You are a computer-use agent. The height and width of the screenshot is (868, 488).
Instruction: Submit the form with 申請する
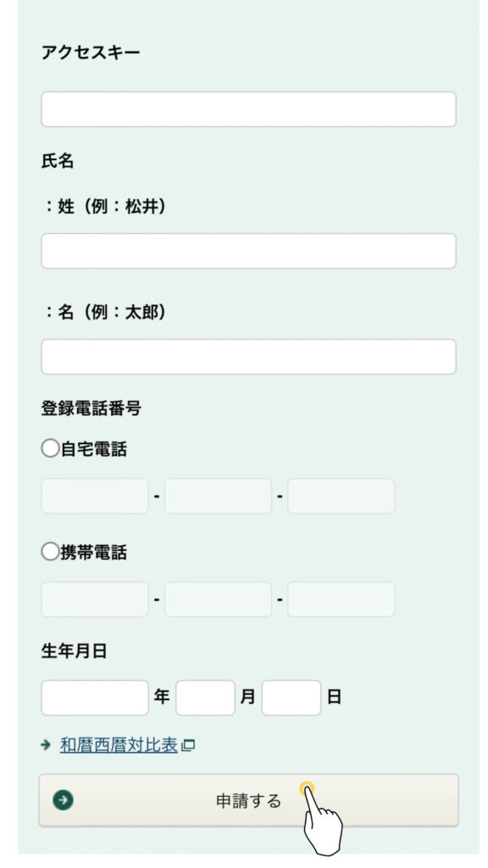click(248, 800)
